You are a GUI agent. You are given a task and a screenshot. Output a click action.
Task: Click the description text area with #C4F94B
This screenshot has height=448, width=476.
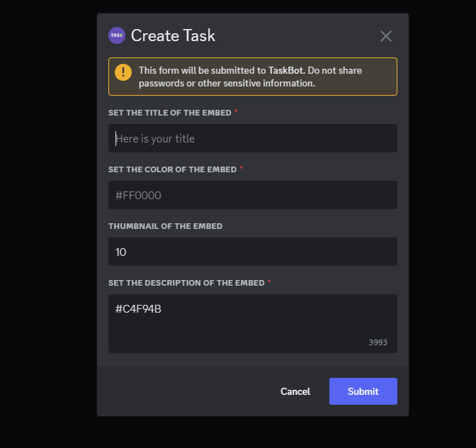(x=252, y=323)
